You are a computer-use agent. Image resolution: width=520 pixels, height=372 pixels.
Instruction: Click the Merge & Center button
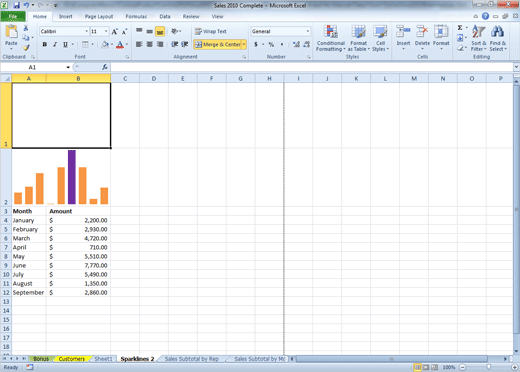tap(218, 44)
